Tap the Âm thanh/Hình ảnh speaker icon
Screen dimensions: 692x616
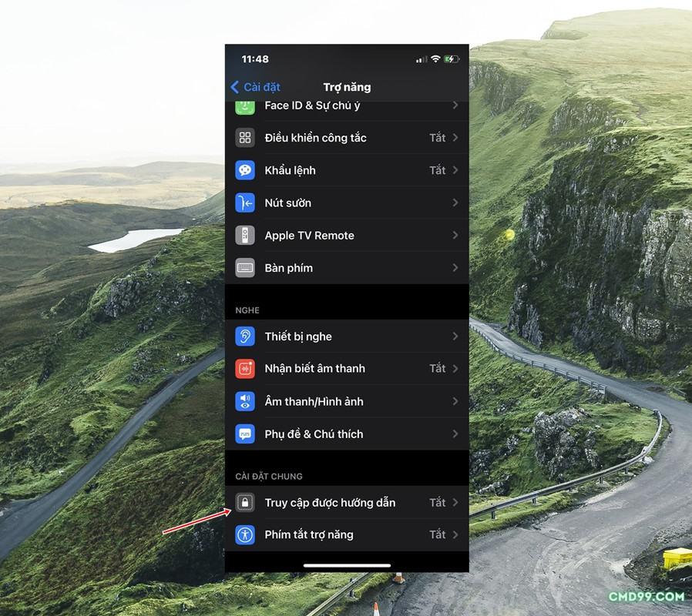click(x=245, y=401)
